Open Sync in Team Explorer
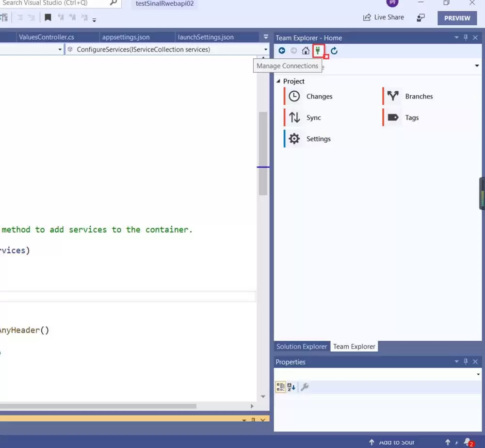This screenshot has height=448, width=485. point(313,117)
